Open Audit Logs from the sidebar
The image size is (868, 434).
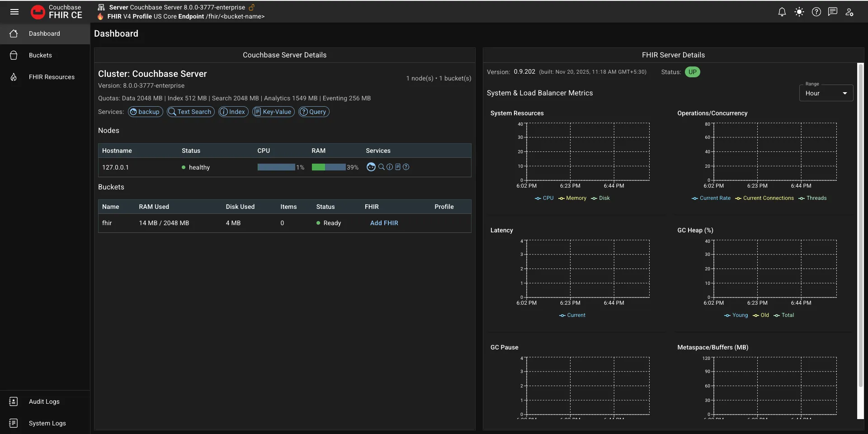[x=44, y=401]
